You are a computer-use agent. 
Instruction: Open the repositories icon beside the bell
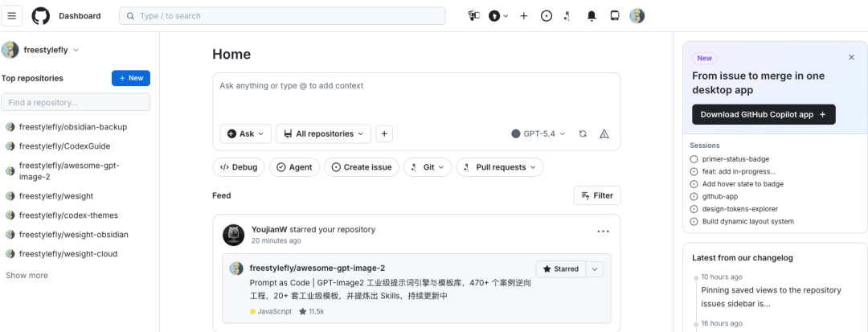click(615, 16)
